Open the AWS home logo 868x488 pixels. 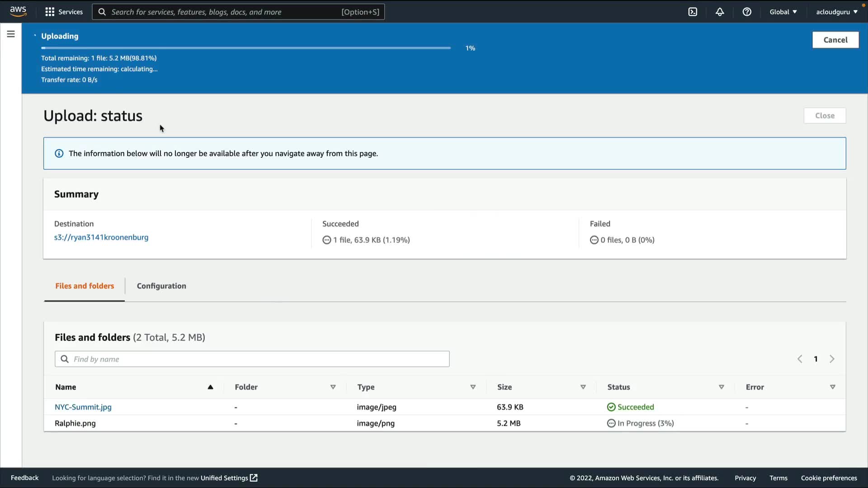(x=18, y=11)
